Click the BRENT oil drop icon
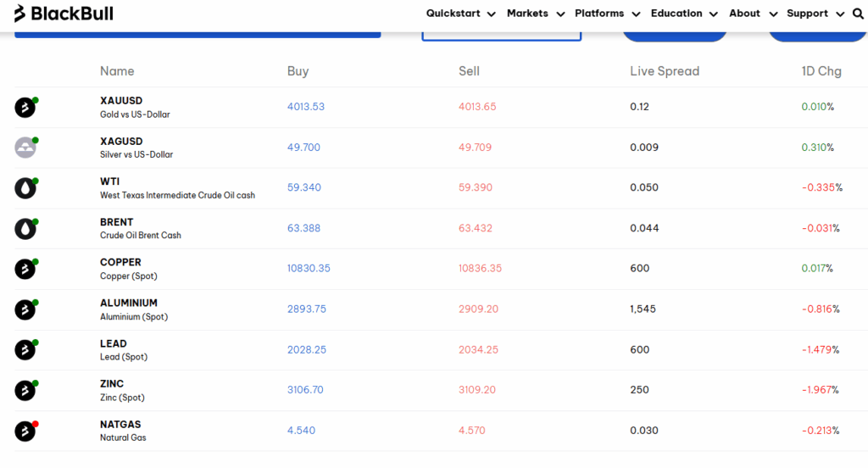This screenshot has height=468, width=868. (25, 228)
